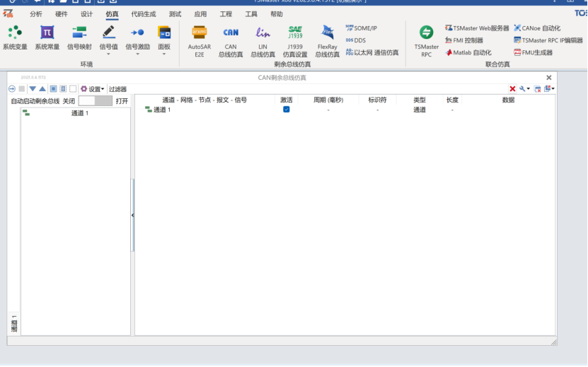Open the wrench icon dropdown arrow
Viewport: 588px width, 367px height.
529,89
